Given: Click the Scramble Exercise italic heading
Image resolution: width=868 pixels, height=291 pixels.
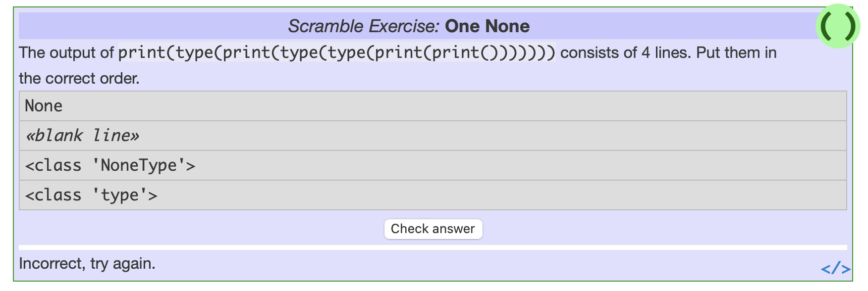Looking at the screenshot, I should [x=364, y=26].
